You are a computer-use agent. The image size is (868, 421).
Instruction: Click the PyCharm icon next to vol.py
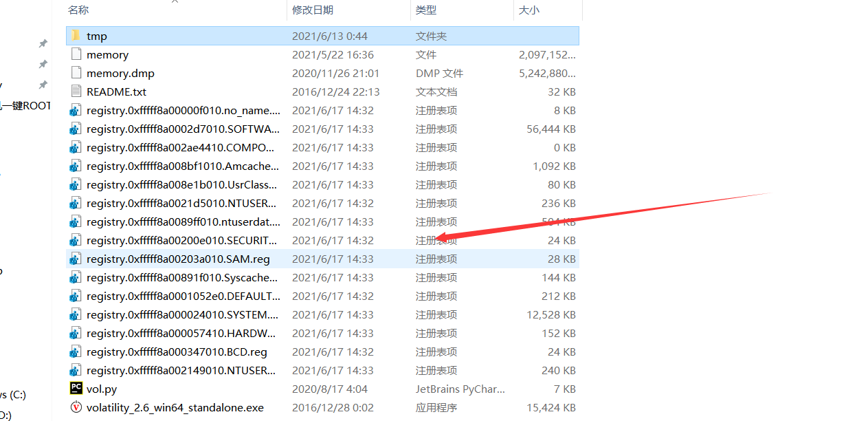76,388
